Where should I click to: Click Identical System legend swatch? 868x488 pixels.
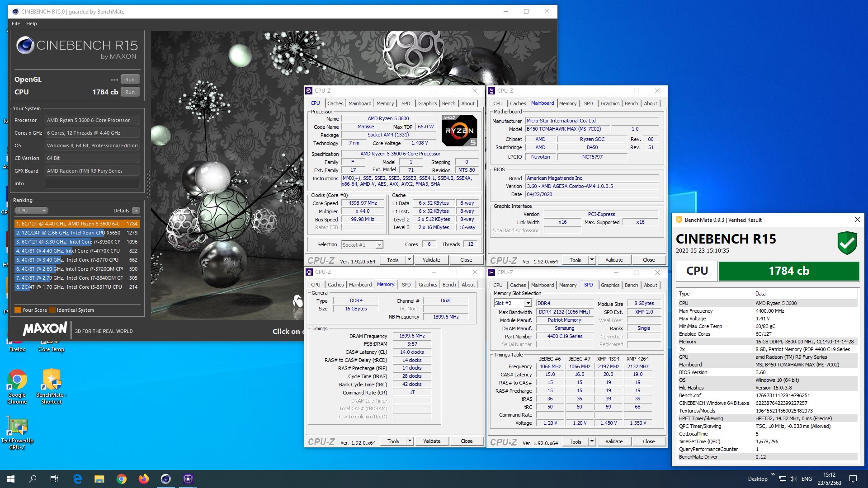[52, 310]
